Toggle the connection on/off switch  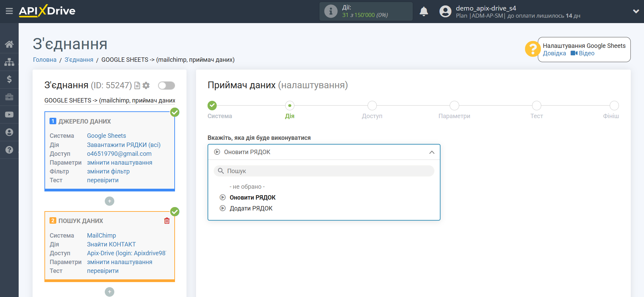(x=167, y=86)
